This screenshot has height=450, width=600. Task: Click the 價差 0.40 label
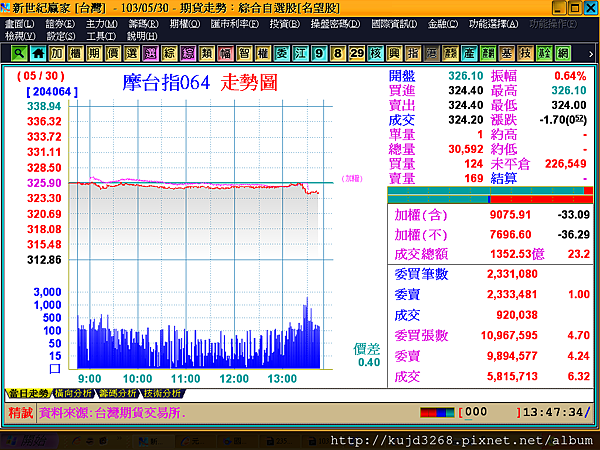[x=367, y=355]
